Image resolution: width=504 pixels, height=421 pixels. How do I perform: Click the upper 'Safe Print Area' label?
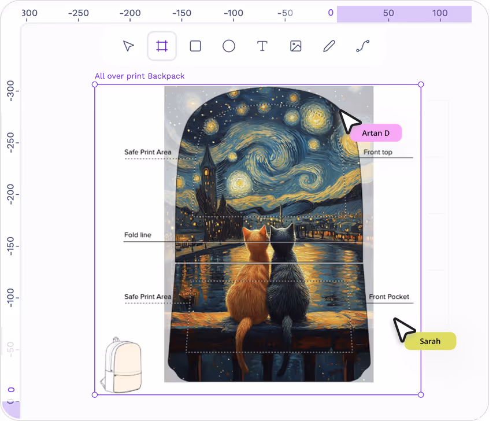[148, 152]
